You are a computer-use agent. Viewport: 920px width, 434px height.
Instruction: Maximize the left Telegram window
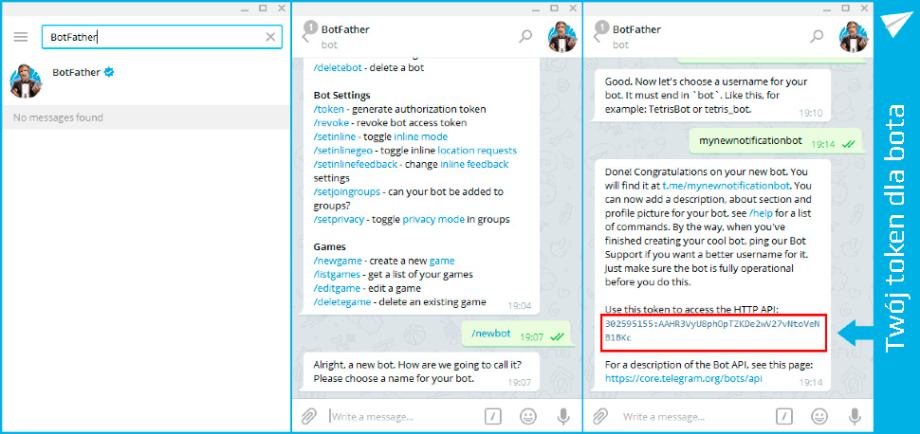(x=263, y=8)
